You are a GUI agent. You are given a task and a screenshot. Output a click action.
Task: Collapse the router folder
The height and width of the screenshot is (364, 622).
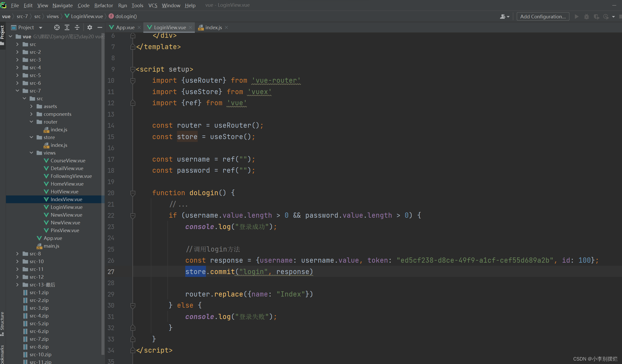point(31,122)
